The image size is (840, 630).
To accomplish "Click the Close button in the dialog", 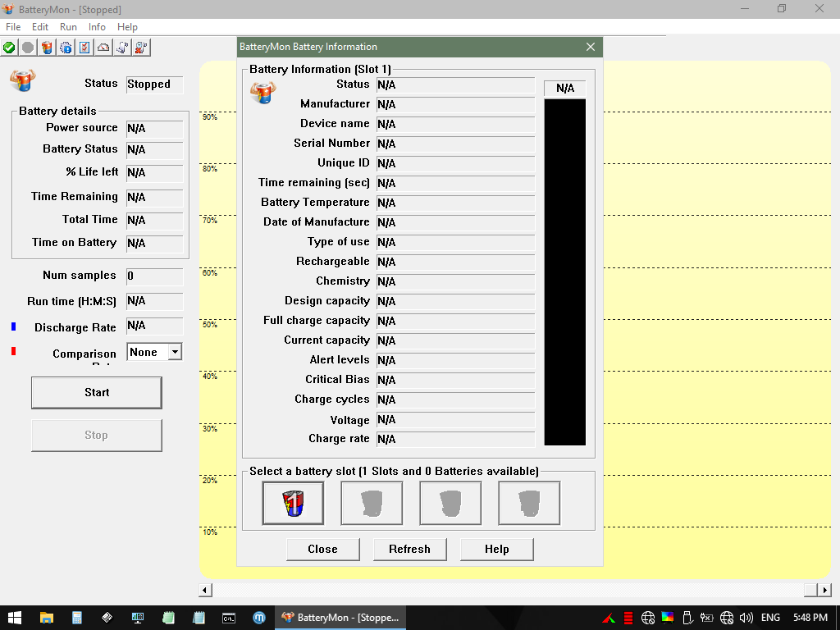I will click(323, 550).
